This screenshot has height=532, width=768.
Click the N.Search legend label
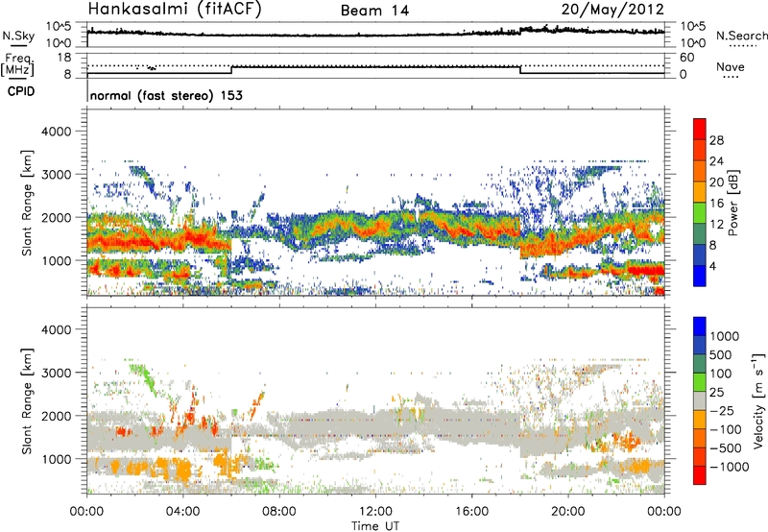(741, 36)
